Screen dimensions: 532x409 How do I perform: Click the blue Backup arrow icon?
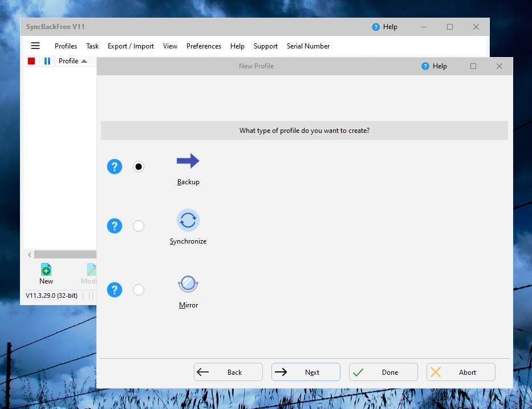point(188,161)
